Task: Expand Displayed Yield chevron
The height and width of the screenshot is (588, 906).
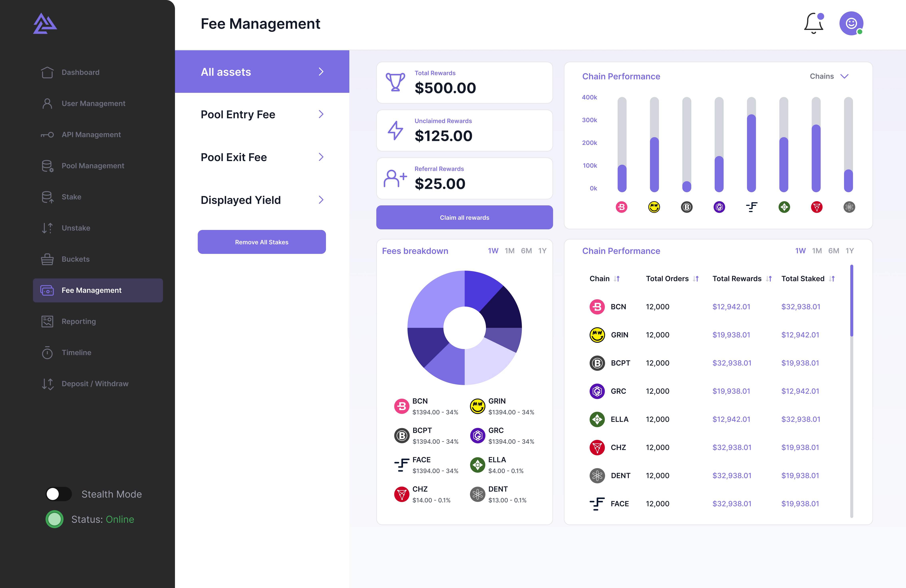Action: tap(321, 200)
